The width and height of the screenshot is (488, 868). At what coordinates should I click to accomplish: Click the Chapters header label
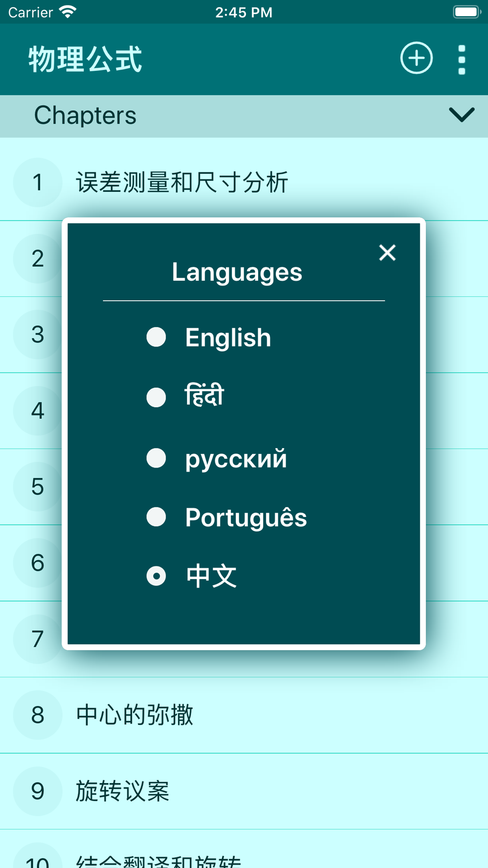[x=85, y=115]
